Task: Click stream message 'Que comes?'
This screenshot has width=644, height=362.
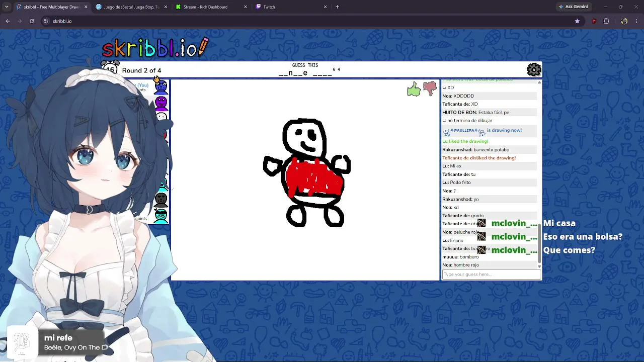Action: [569, 250]
